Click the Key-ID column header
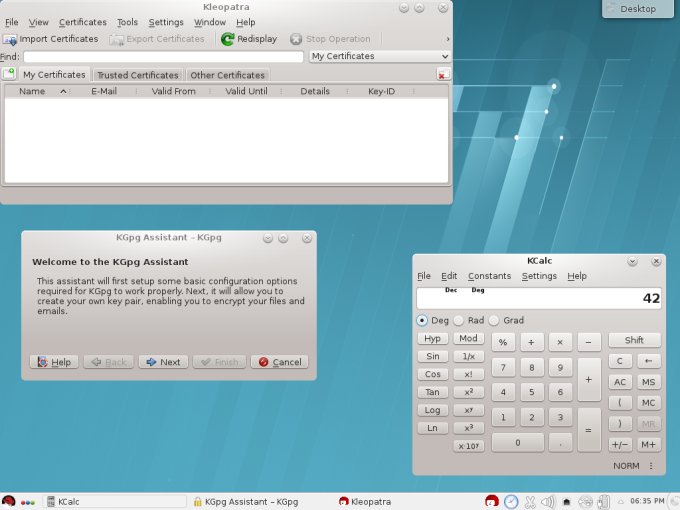The height and width of the screenshot is (510, 680). 381,91
